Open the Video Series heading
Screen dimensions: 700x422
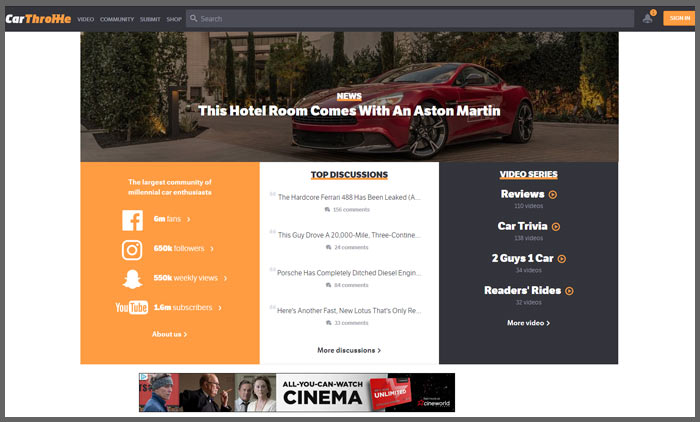coord(529,175)
